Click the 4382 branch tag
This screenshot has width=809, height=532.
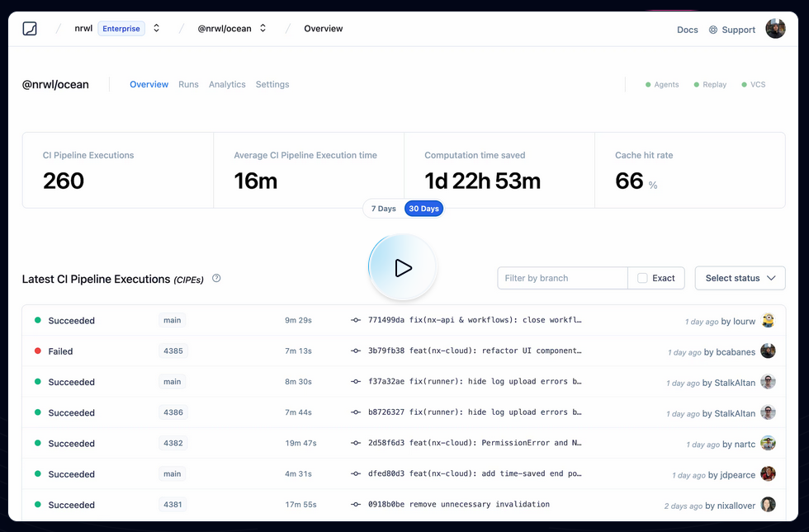point(173,443)
